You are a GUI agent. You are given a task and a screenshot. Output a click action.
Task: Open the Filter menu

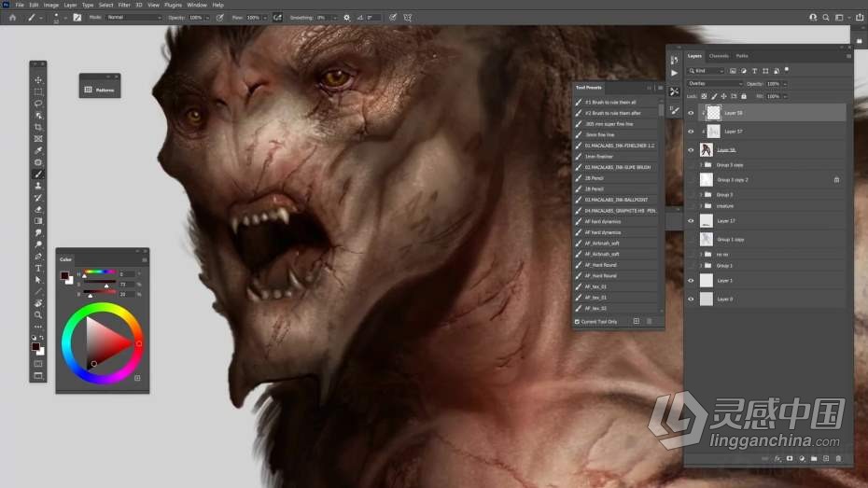[124, 5]
